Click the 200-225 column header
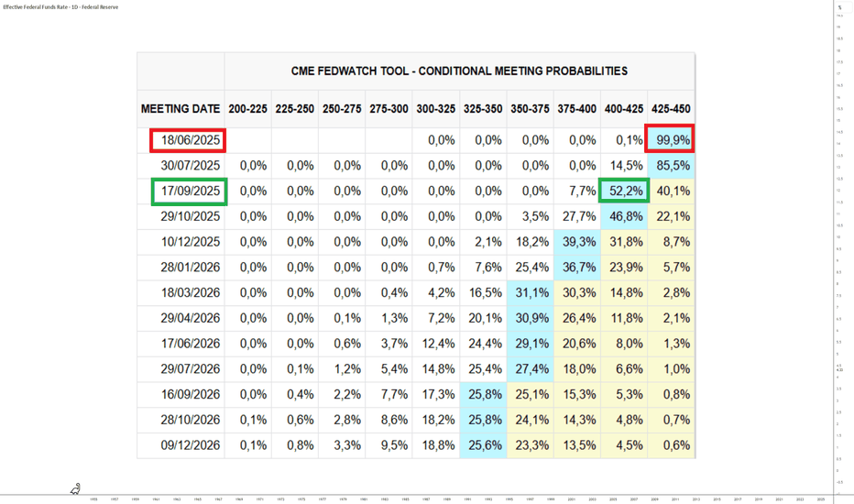 coord(247,109)
